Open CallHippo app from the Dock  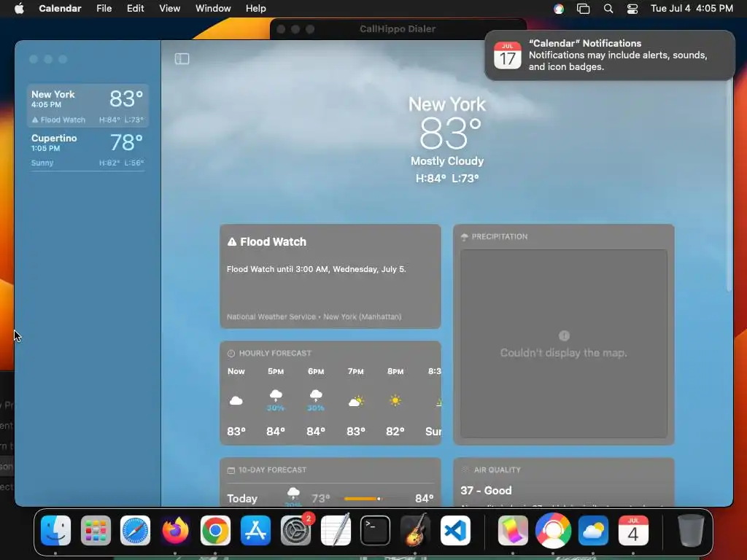point(553,530)
